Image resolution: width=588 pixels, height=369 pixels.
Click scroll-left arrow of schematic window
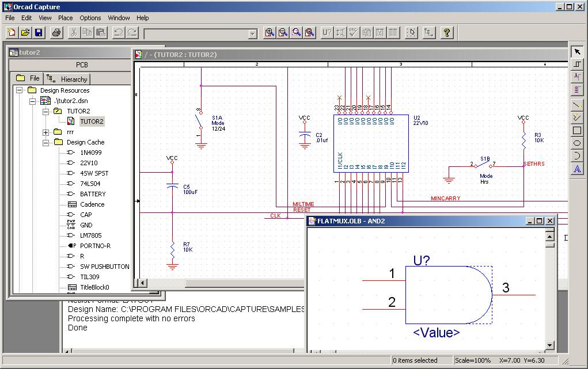(142, 283)
